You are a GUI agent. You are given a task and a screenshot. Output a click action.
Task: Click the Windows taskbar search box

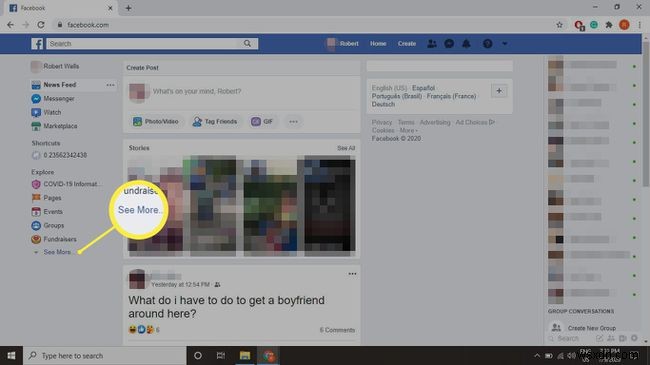[x=104, y=355]
